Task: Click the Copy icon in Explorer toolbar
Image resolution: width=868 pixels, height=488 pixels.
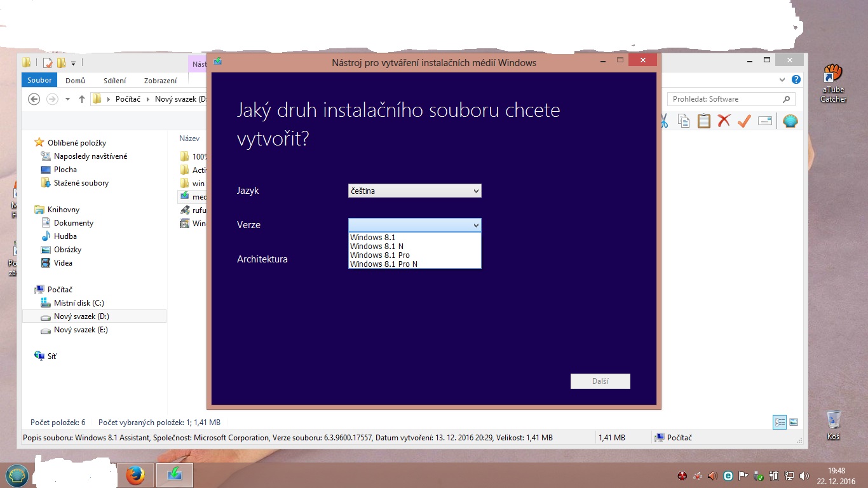Action: pyautogui.click(x=684, y=121)
